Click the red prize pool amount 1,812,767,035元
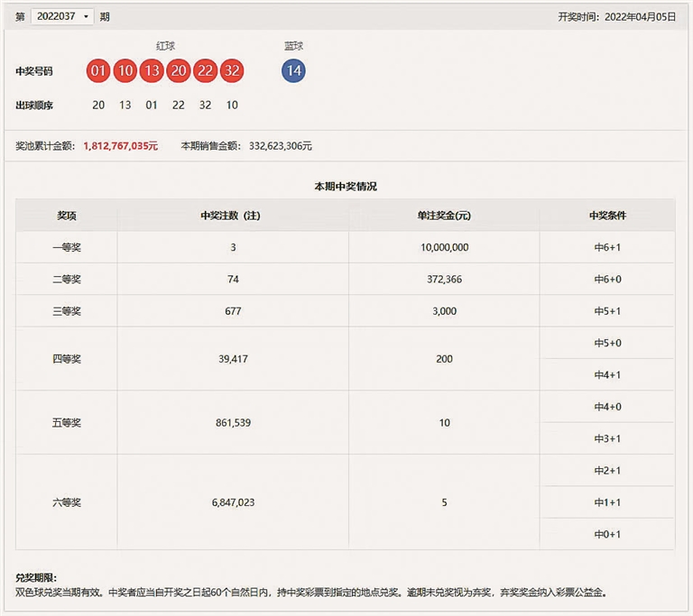Viewport: 693px width, 616px height. (x=120, y=145)
